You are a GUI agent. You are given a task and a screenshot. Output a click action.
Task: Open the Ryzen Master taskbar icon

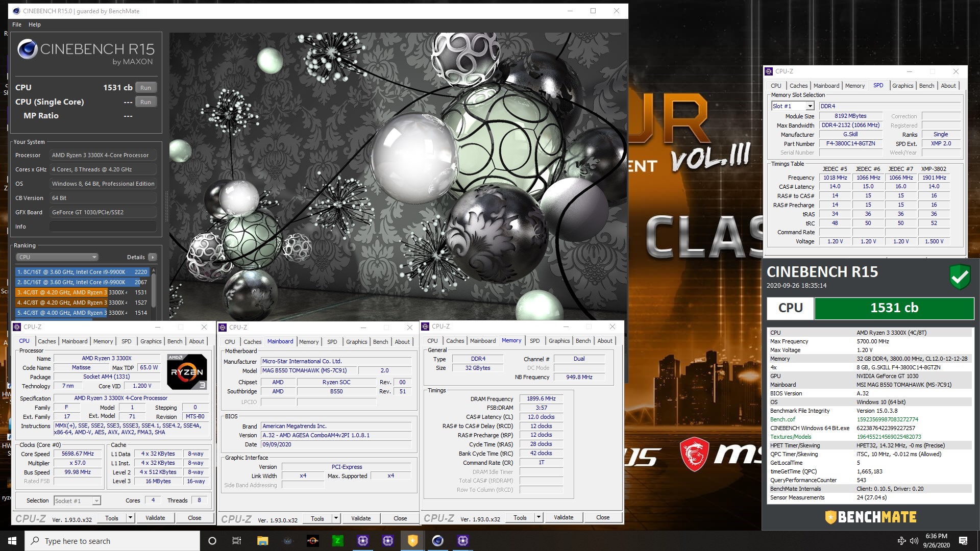(312, 541)
